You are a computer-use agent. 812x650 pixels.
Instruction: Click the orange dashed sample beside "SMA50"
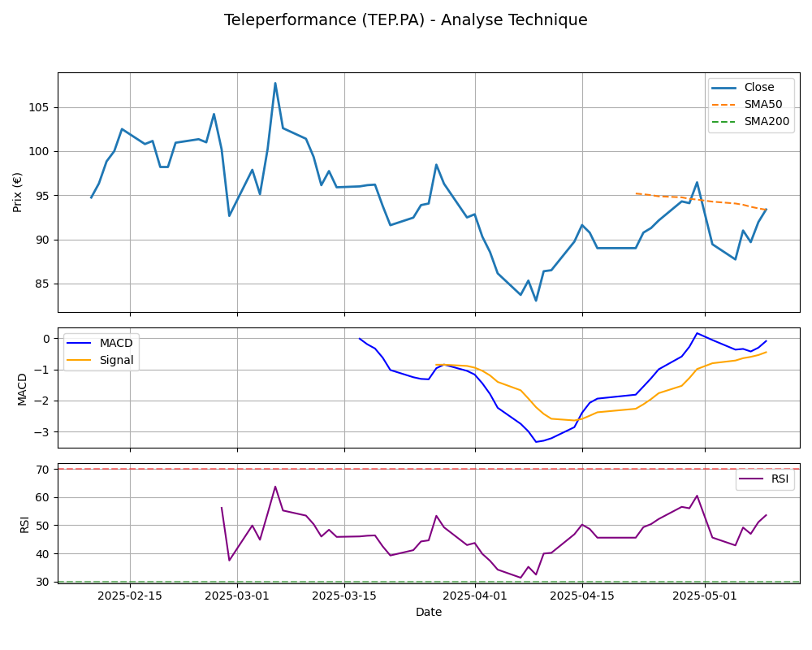pos(724,105)
